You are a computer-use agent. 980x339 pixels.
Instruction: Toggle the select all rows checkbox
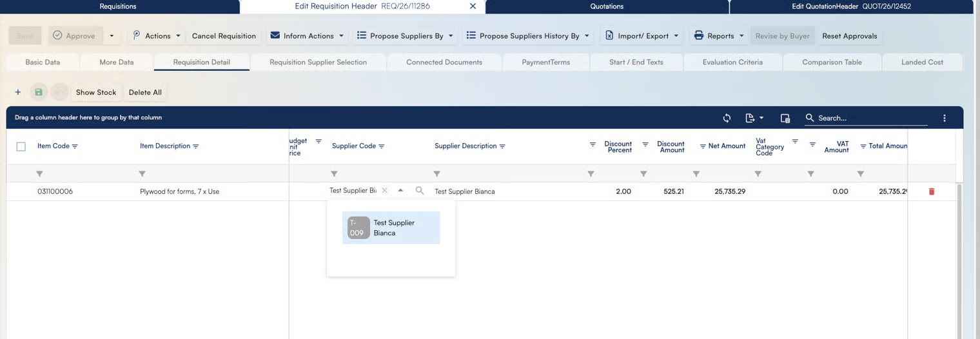pos(21,146)
